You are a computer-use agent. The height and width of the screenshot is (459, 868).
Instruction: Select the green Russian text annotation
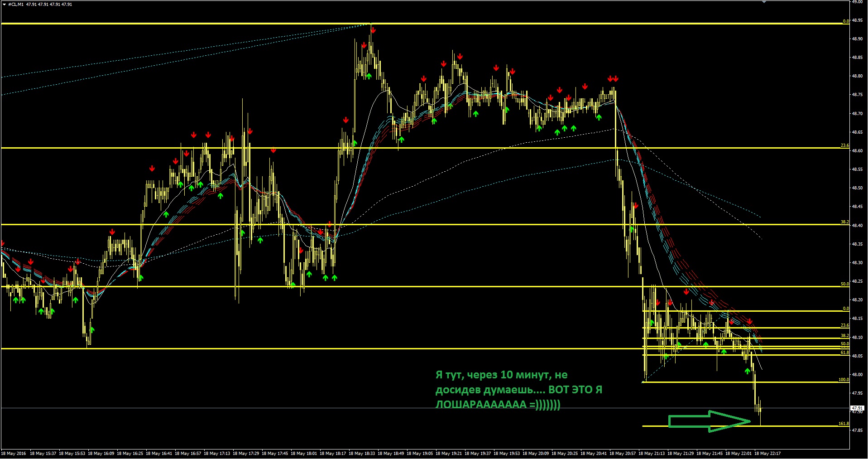tap(519, 390)
